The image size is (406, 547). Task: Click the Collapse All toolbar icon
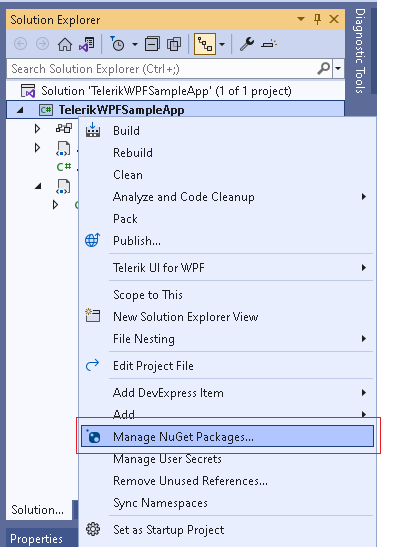coord(152,44)
